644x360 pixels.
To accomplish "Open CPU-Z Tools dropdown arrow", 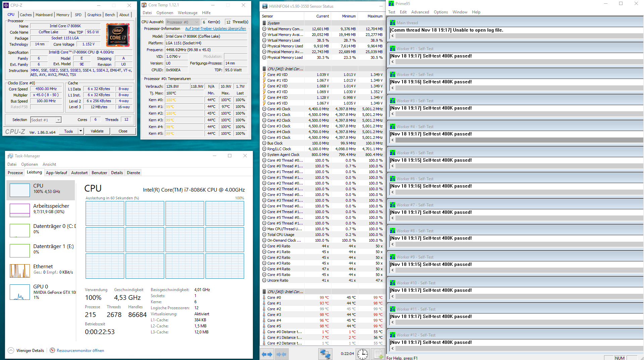I will tap(81, 131).
